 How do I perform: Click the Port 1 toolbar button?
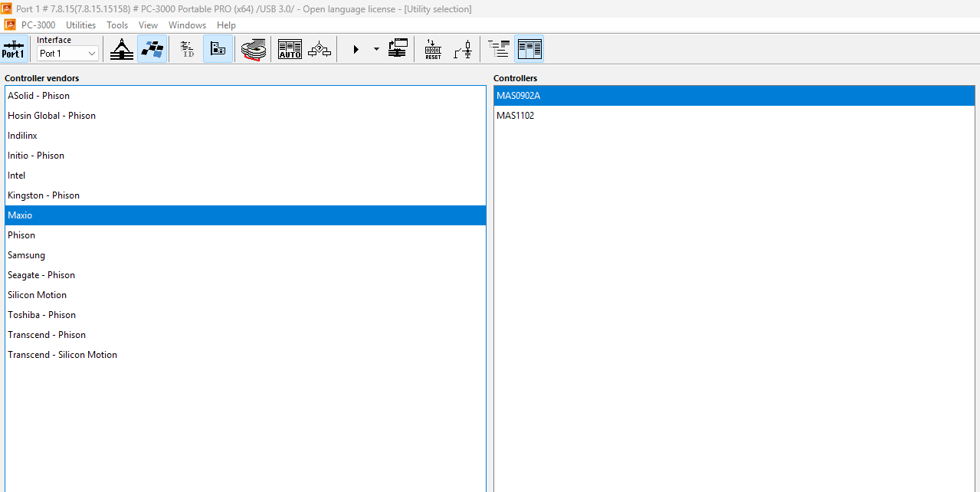(13, 49)
